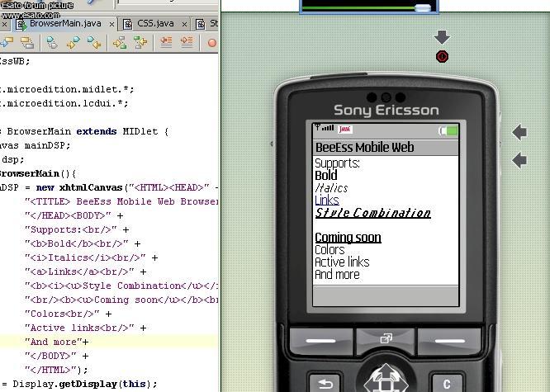Click "Colors" text on phone screen
Image resolution: width=550 pixels, height=392 pixels.
click(330, 250)
